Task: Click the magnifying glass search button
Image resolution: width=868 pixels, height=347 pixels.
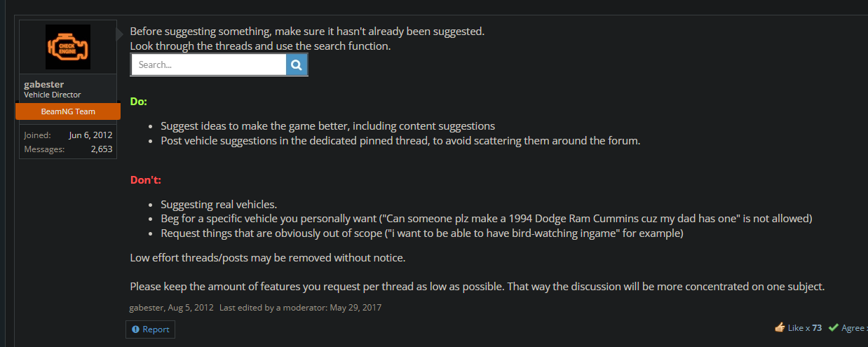Action: (x=297, y=65)
